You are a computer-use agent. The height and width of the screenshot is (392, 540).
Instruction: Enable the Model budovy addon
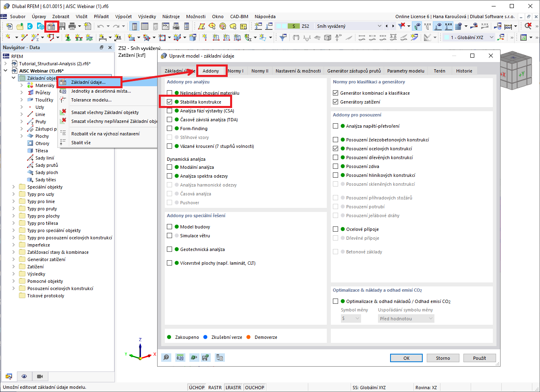(170, 226)
